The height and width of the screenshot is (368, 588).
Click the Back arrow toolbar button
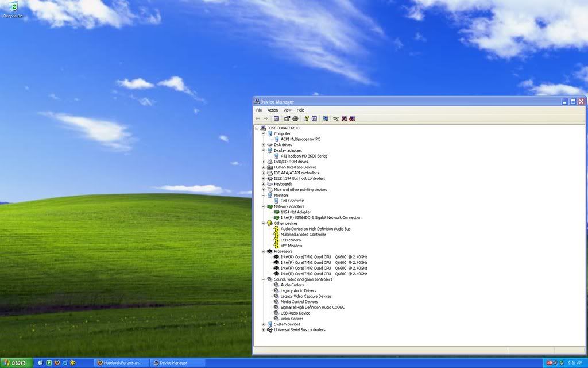(x=258, y=118)
